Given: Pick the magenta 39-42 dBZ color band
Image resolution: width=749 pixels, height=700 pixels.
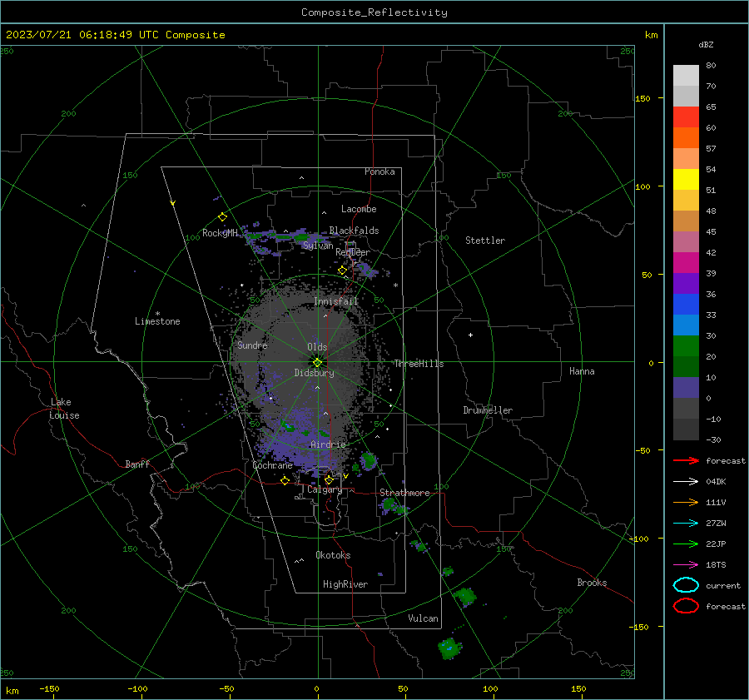Looking at the screenshot, I should pyautogui.click(x=686, y=263).
